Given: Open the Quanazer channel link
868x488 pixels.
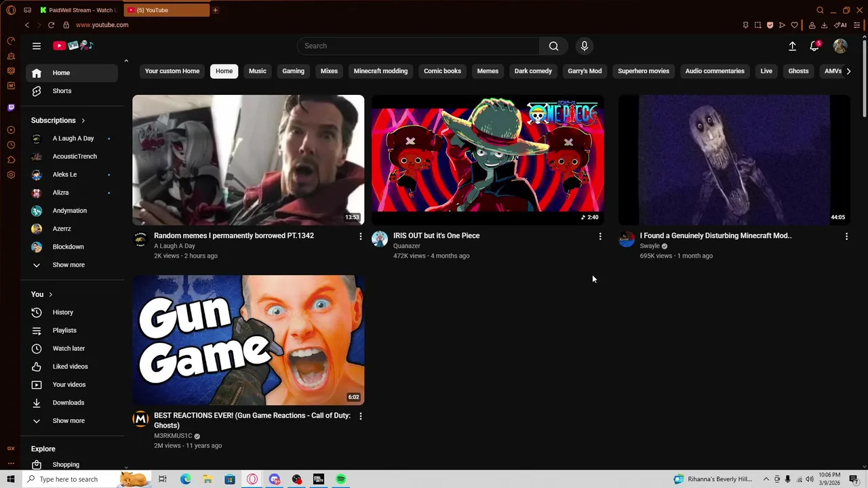Looking at the screenshot, I should pyautogui.click(x=407, y=246).
